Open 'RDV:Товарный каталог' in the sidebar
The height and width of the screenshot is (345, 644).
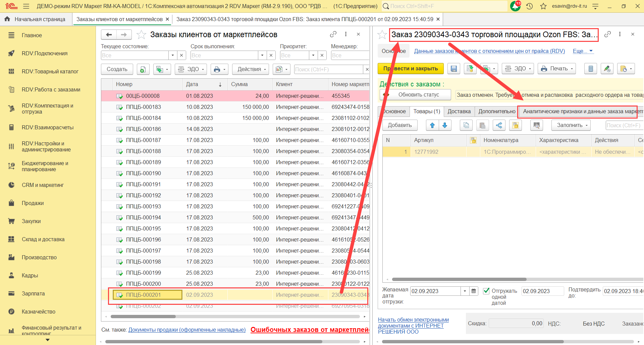click(x=50, y=71)
